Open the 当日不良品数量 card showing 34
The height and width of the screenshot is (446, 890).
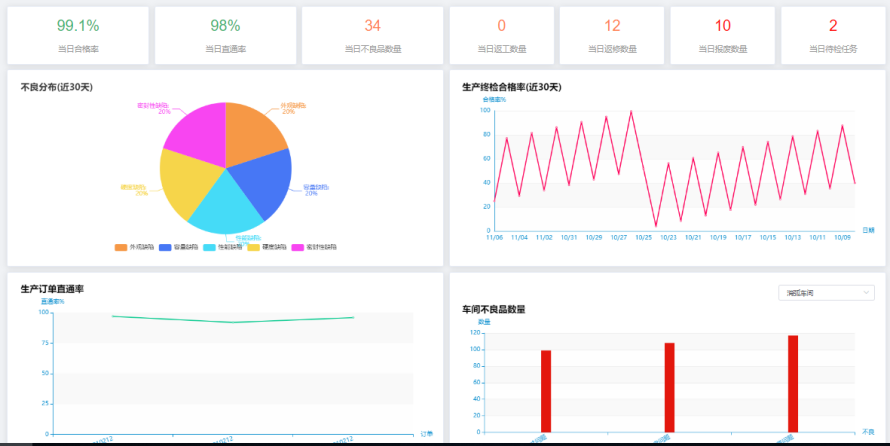pyautogui.click(x=372, y=35)
